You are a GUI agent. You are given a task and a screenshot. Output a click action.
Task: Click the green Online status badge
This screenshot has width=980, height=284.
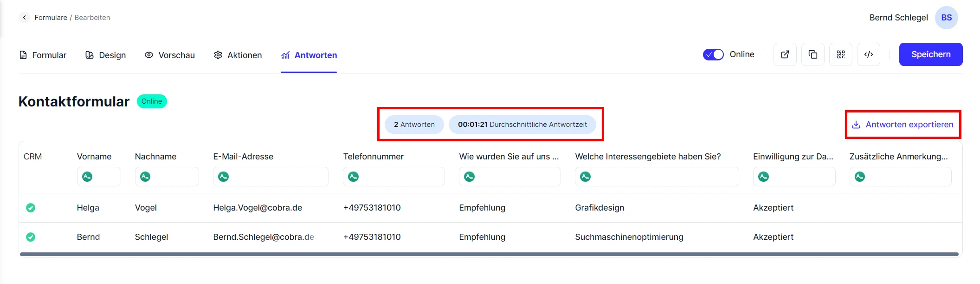(152, 101)
